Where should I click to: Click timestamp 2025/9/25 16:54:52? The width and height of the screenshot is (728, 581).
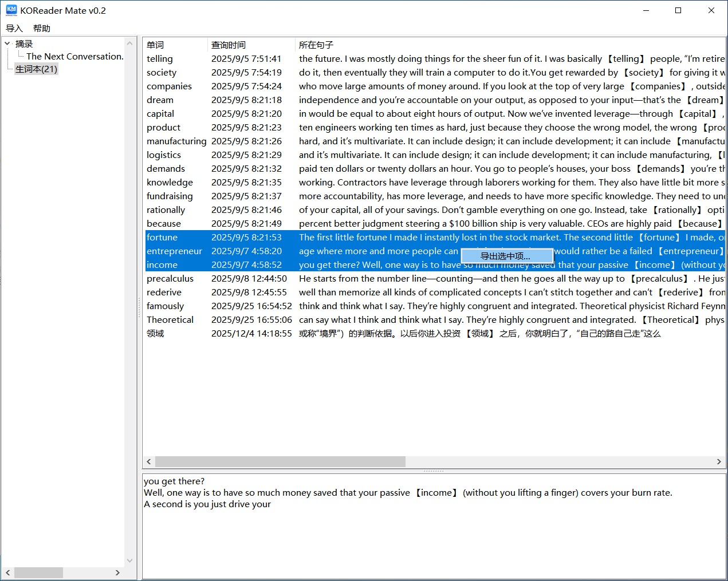tap(251, 306)
